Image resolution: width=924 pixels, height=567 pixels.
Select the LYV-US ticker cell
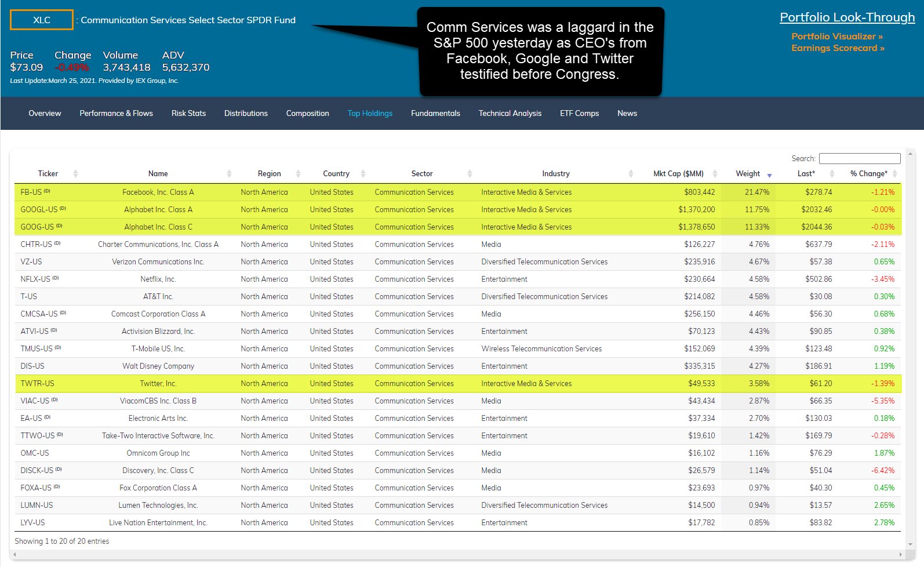pyautogui.click(x=32, y=523)
